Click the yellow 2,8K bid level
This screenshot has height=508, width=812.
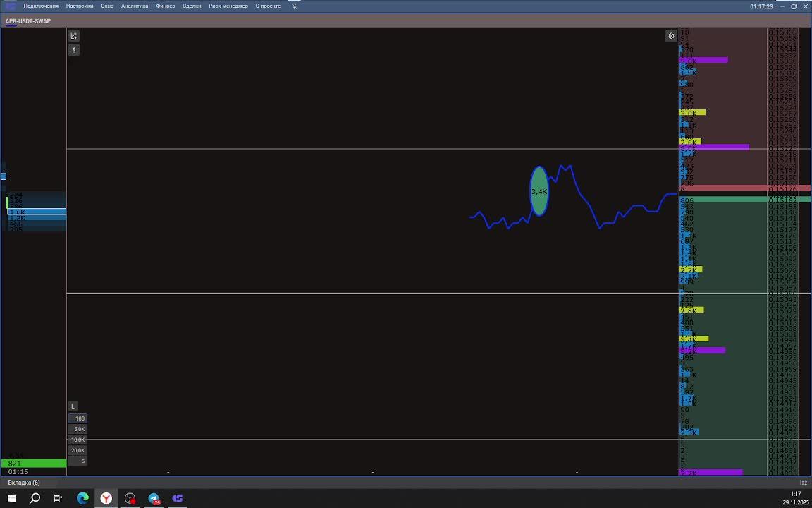point(691,310)
